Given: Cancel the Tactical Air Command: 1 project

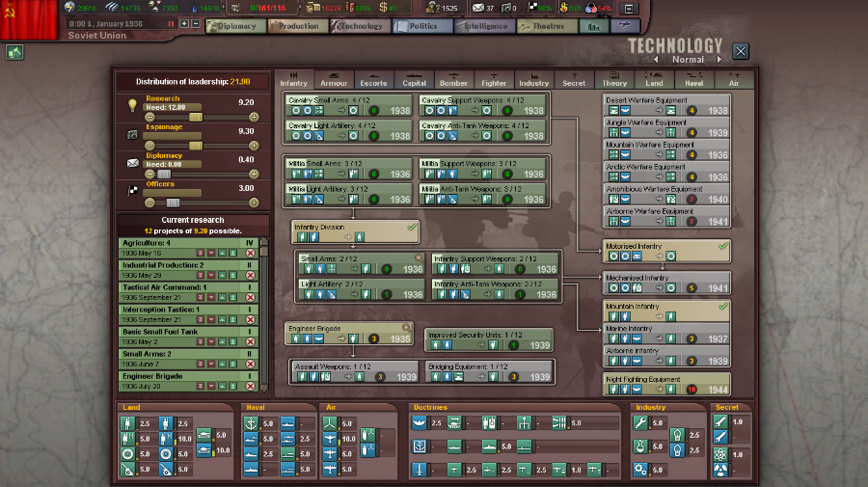Looking at the screenshot, I should pos(250,297).
